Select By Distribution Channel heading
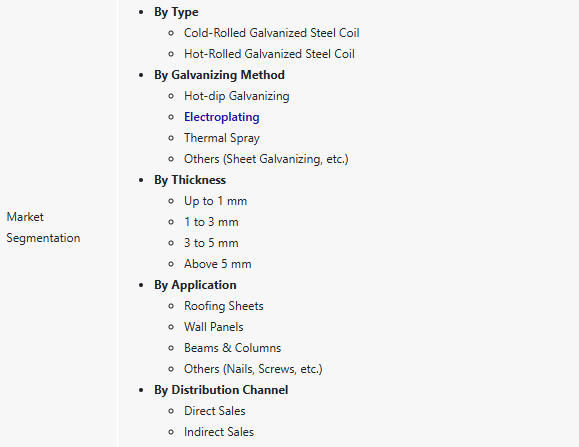579x447 pixels. [221, 390]
